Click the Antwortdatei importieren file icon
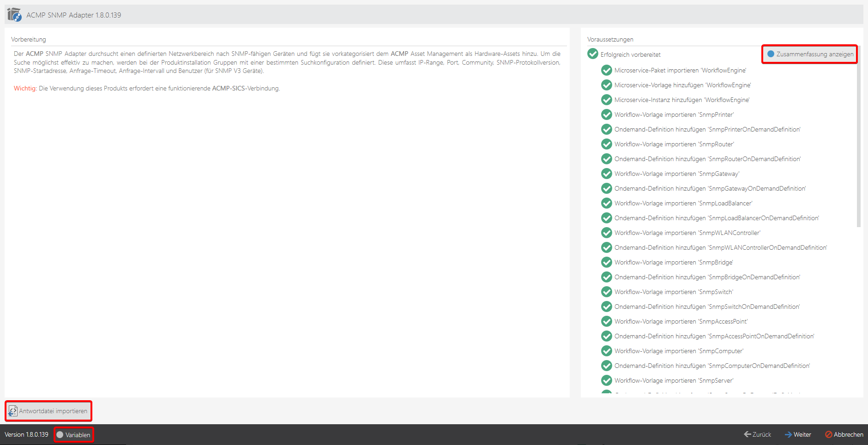 pos(13,411)
